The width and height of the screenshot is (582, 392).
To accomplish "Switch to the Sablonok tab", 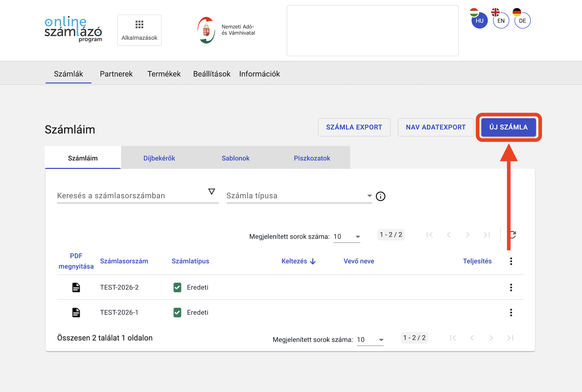I will (235, 158).
